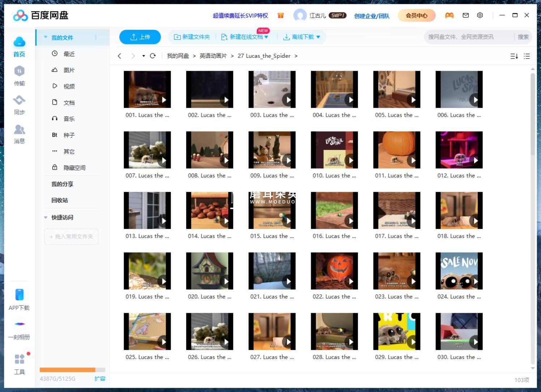Screen dimensions: 541x392
Task: Click the blue 上传 upload button
Action: [140, 37]
